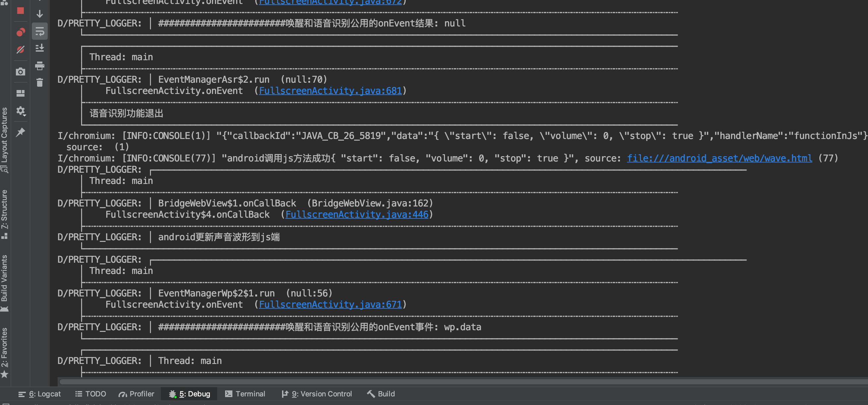Open the Terminal tab

click(245, 393)
